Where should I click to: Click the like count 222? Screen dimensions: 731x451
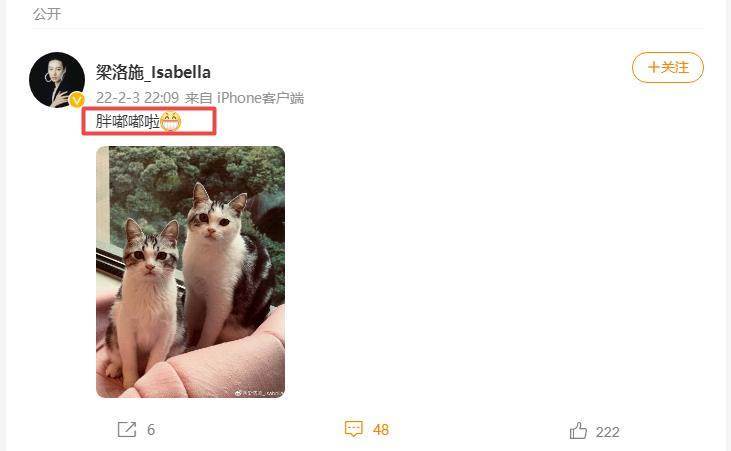click(x=607, y=432)
